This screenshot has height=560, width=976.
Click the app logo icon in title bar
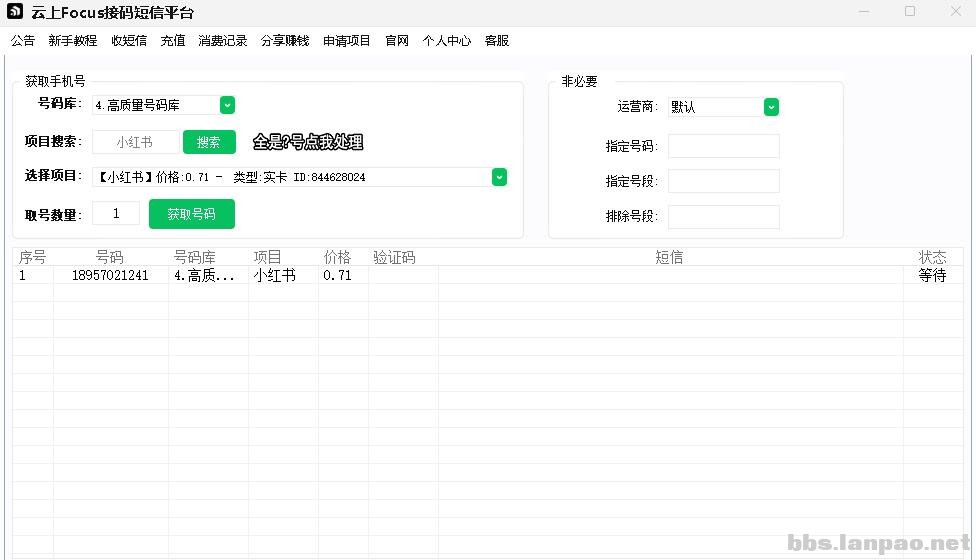pos(15,11)
